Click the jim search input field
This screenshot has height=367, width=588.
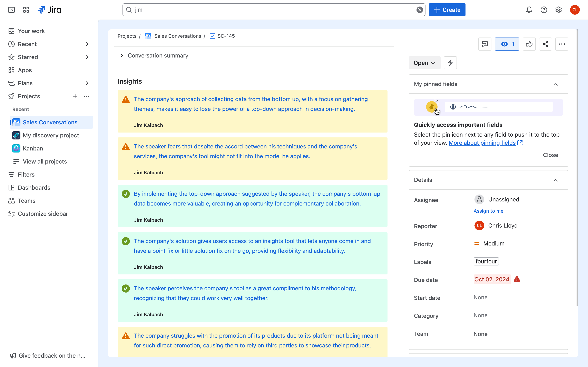(x=272, y=10)
